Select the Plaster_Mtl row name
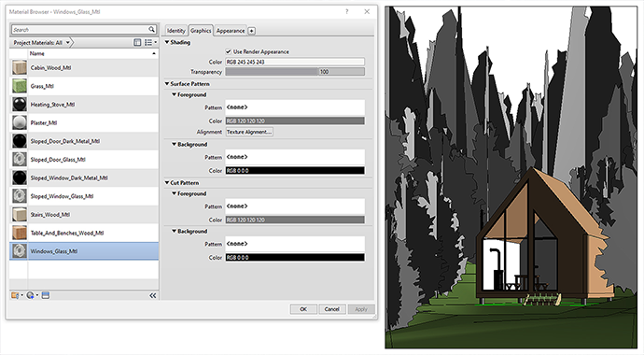 [x=44, y=122]
